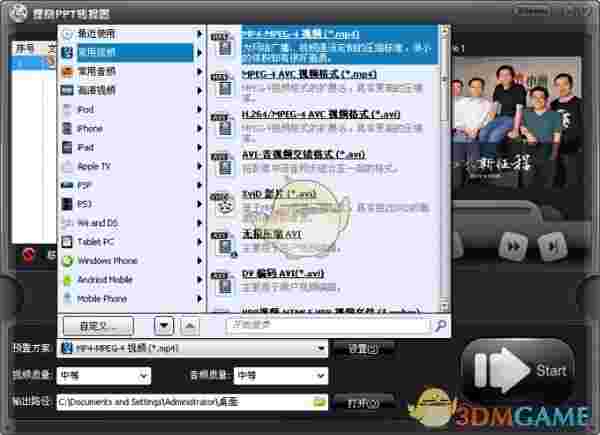Select the lossless uncompressed AVI entry
This screenshot has width=600, height=435.
pyautogui.click(x=321, y=244)
